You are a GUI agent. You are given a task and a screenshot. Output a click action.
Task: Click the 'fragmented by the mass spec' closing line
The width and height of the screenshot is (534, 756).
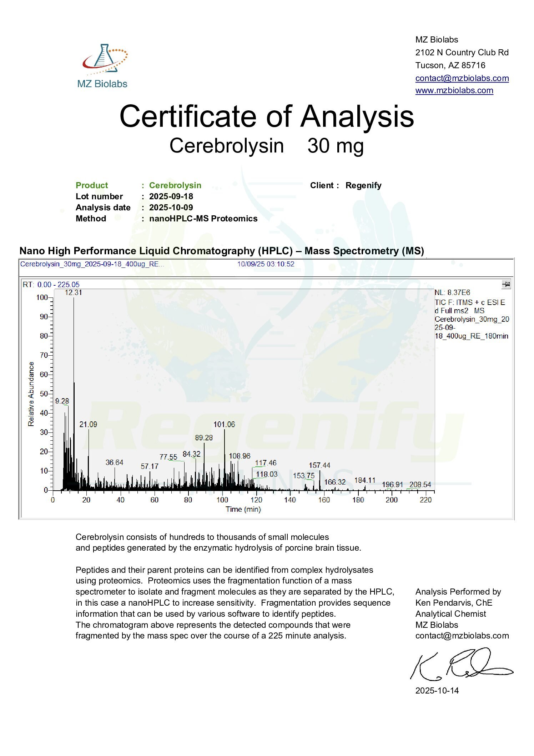tap(211, 636)
